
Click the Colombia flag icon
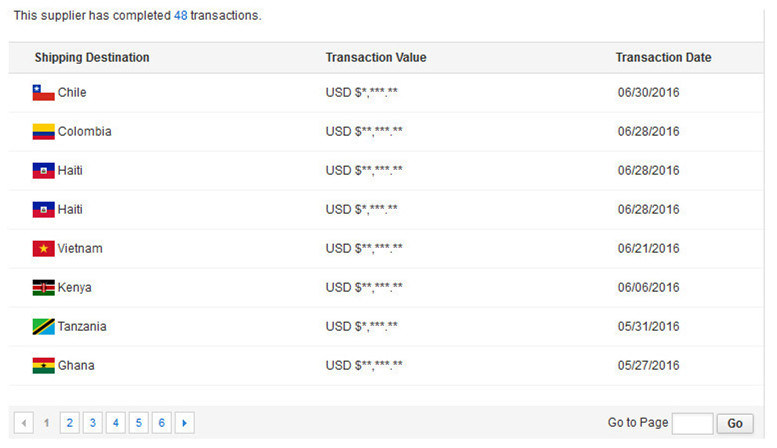click(x=44, y=132)
